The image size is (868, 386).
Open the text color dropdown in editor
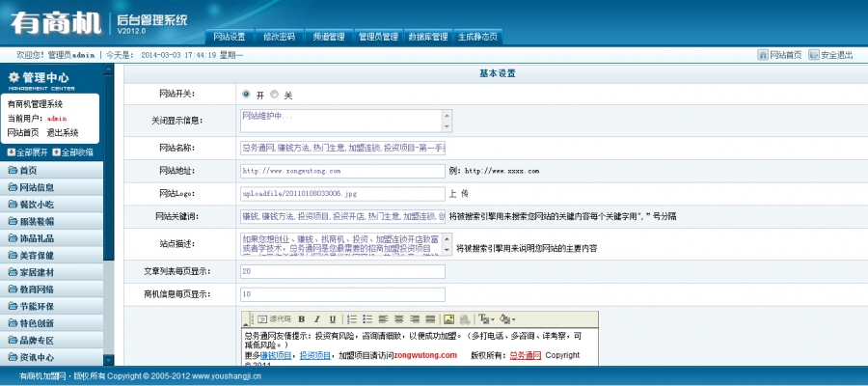click(x=487, y=319)
